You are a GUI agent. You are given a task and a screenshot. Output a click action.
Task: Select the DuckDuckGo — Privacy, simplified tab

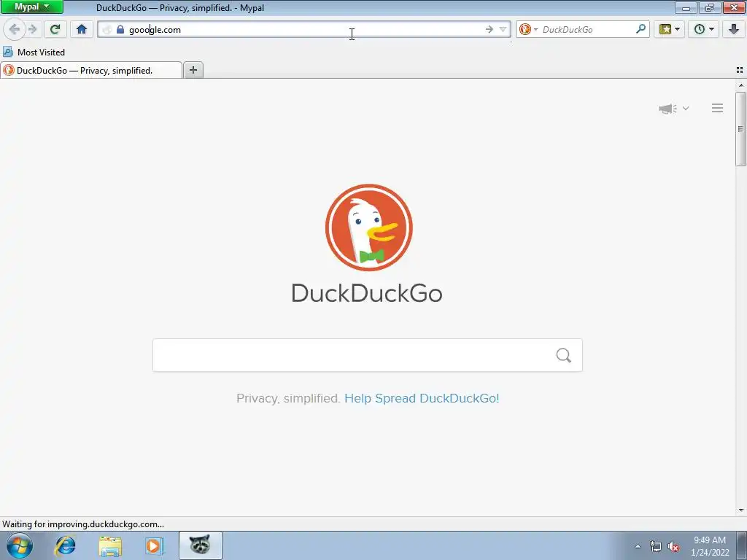pos(91,71)
